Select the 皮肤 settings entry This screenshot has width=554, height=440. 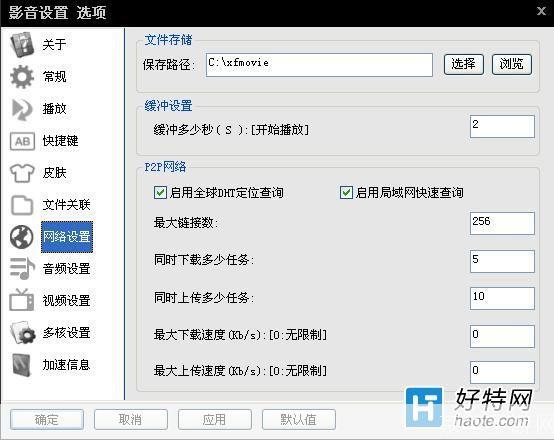(54, 173)
